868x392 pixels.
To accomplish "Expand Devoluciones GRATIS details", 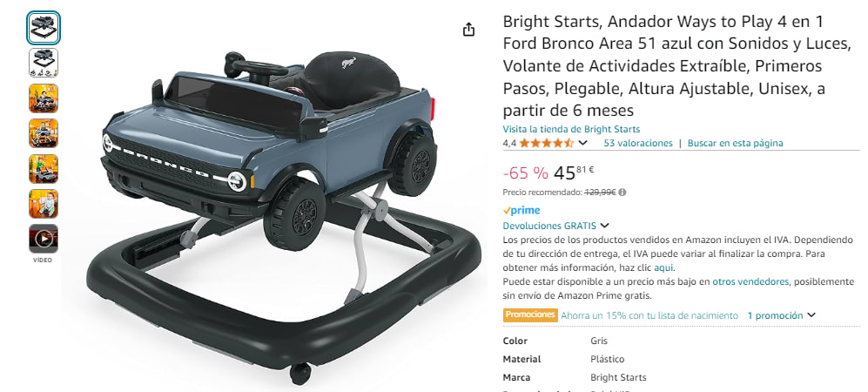I will pyautogui.click(x=604, y=226).
